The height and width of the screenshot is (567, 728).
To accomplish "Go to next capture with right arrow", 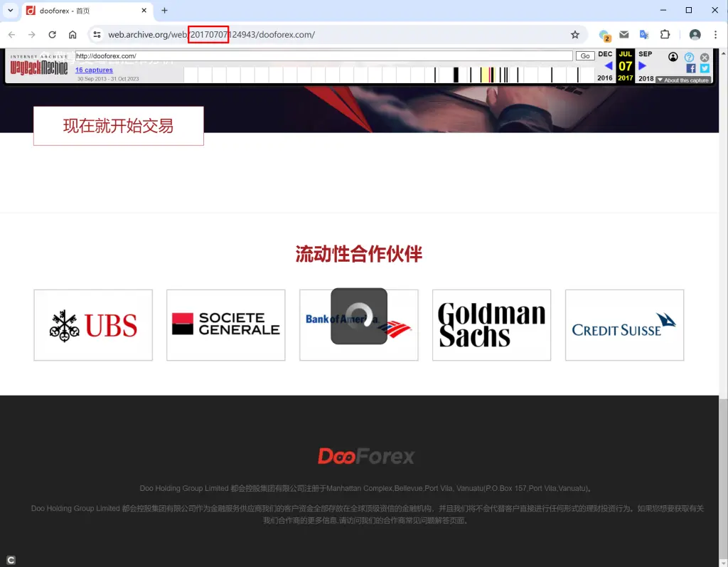I will pos(643,66).
